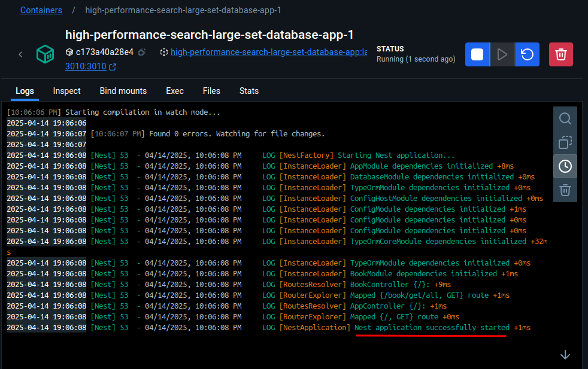
Task: Open external link icon beside port 3010:3010
Action: 113,66
